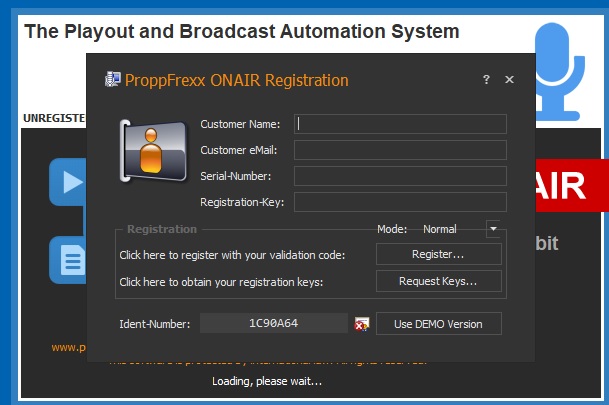609x405 pixels.
Task: Click the blue play icon
Action: point(67,183)
